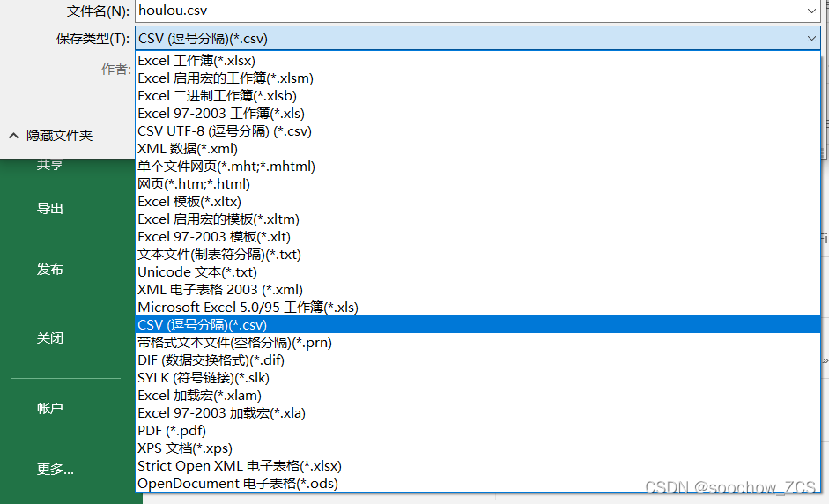
Task: Choose Excel 97-2003 加载宏(*.xla) option
Action: coord(477,413)
